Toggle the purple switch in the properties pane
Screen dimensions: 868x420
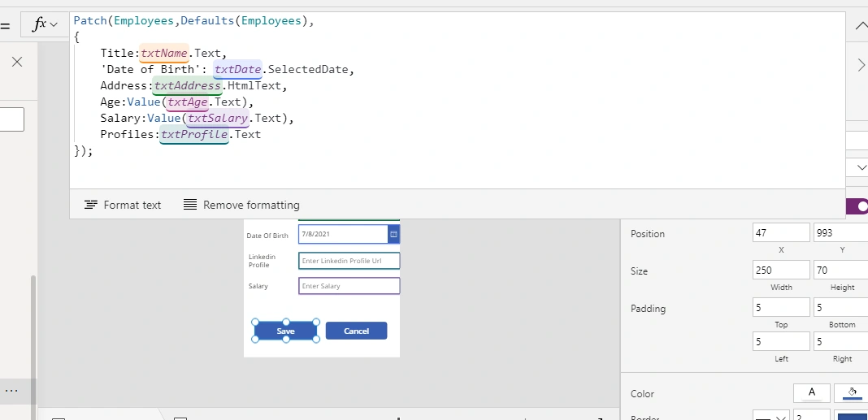857,206
